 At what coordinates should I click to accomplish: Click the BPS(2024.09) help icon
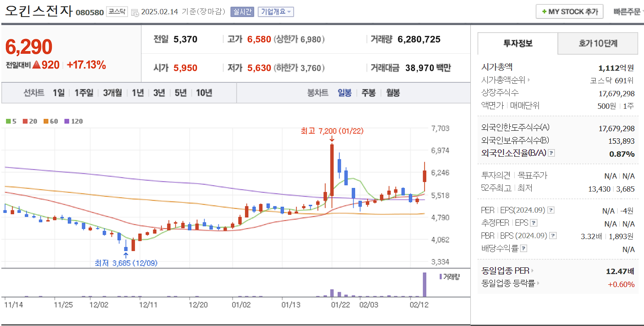[x=553, y=235]
